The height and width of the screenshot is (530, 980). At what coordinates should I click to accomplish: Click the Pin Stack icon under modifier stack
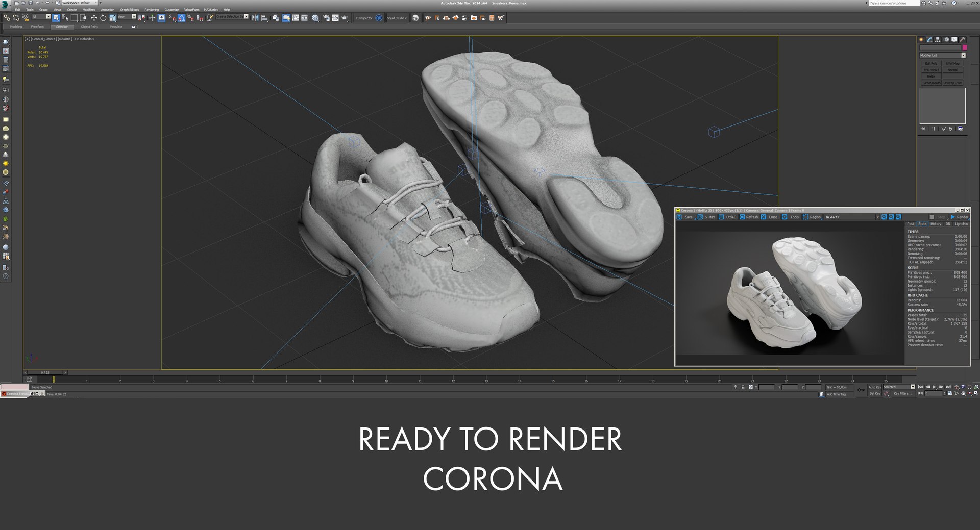point(923,129)
